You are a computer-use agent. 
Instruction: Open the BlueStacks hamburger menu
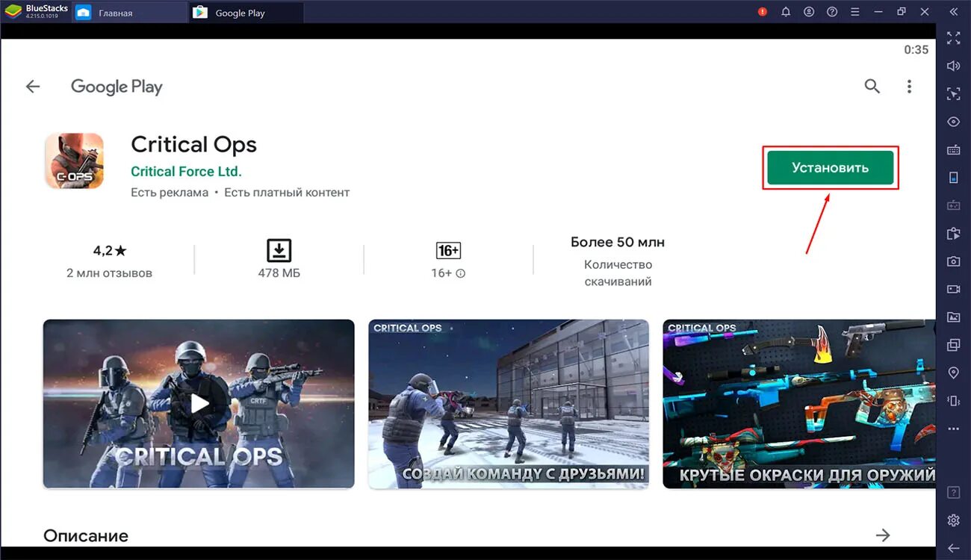[x=855, y=12]
